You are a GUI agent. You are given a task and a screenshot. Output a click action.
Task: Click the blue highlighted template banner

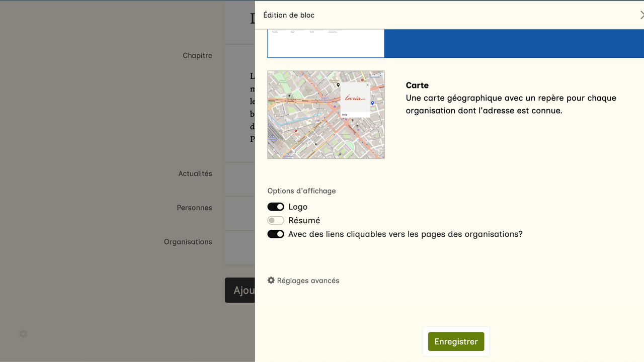tap(513, 44)
